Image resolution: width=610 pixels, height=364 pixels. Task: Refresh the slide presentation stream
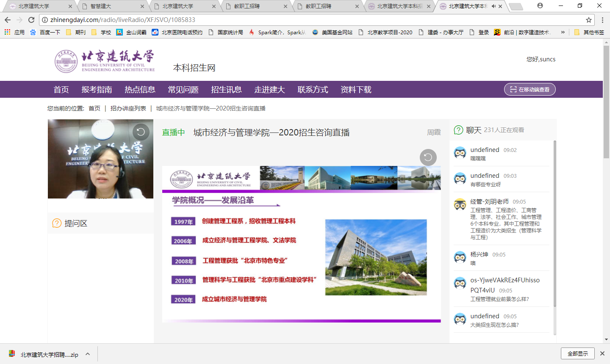(x=428, y=157)
